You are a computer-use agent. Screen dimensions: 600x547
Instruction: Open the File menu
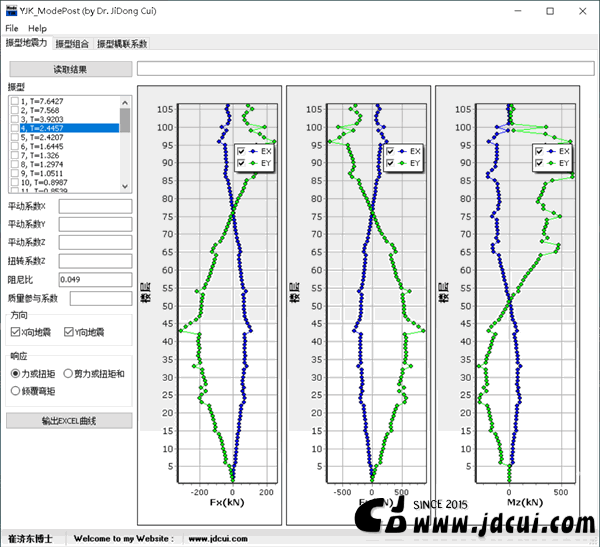point(12,28)
